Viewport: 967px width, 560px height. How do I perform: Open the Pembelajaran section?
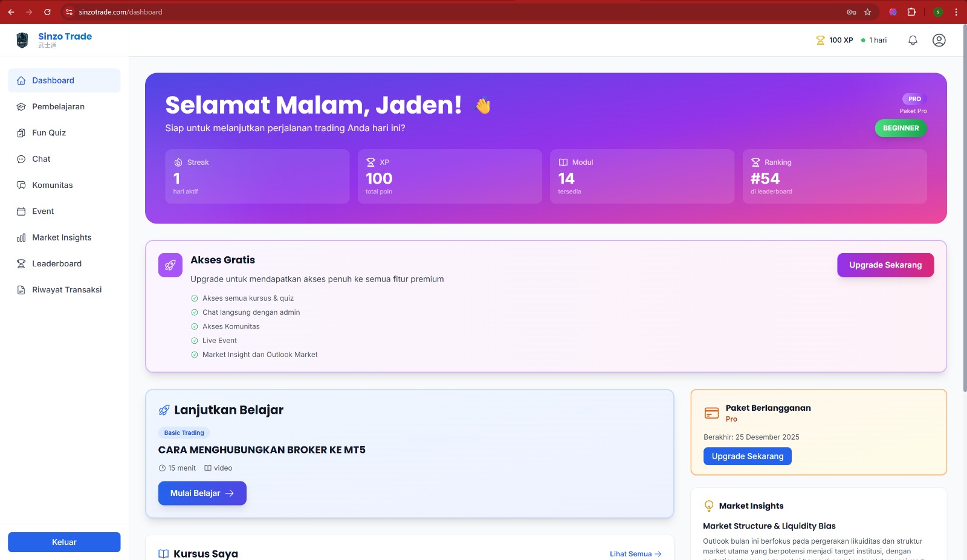click(58, 106)
